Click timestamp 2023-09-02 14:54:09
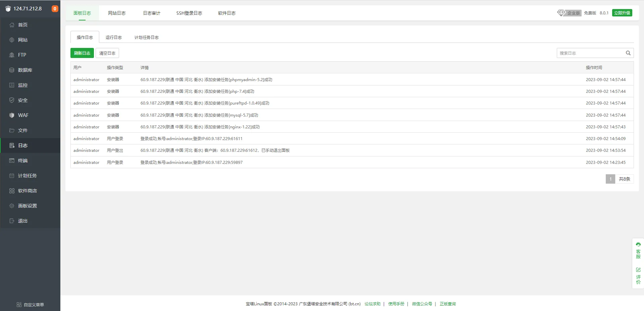 coord(606,139)
